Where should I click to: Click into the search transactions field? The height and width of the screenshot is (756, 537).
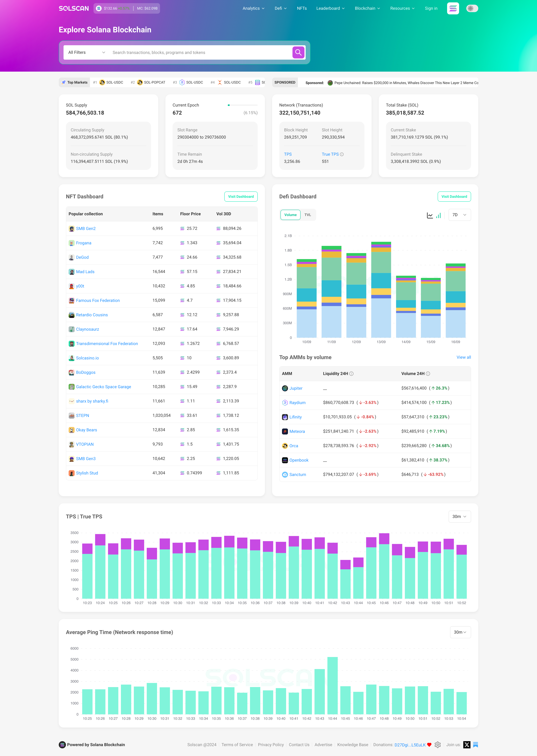pyautogui.click(x=198, y=53)
